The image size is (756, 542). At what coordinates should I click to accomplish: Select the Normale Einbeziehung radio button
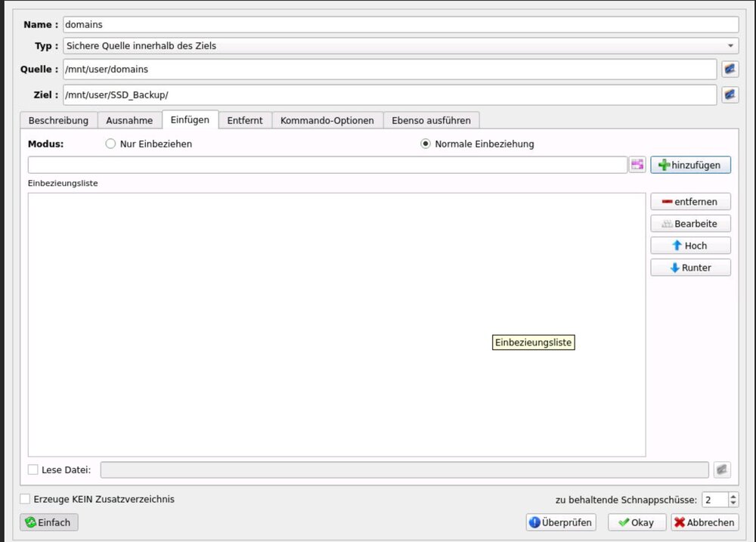point(425,144)
